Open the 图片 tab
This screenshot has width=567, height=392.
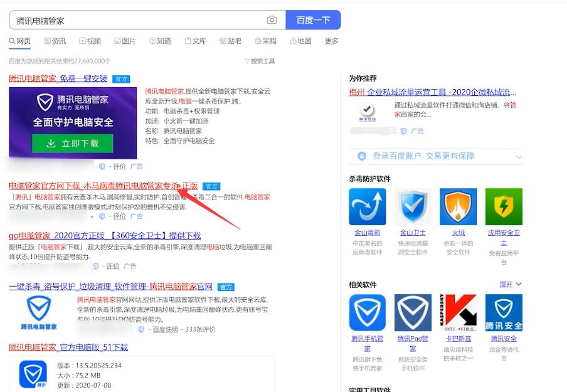coord(125,41)
